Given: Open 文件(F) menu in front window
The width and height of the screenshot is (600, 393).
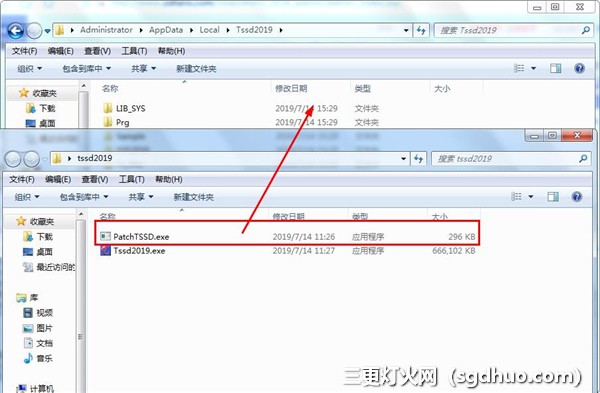Looking at the screenshot, I should click(22, 179).
